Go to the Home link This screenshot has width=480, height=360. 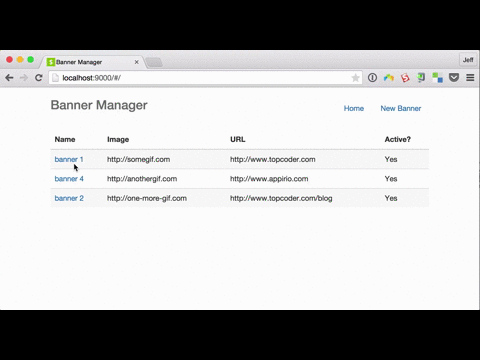(354, 108)
